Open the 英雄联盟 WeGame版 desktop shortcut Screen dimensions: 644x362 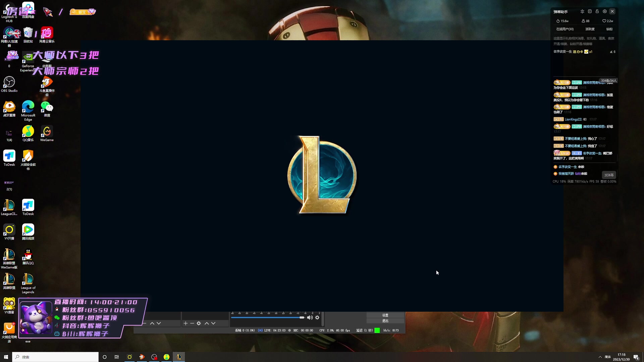click(9, 259)
